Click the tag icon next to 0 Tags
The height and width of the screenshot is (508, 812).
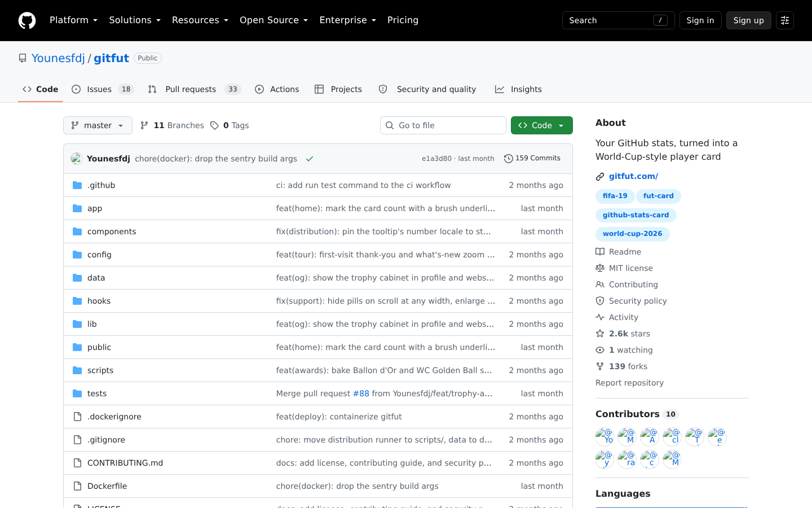point(214,125)
